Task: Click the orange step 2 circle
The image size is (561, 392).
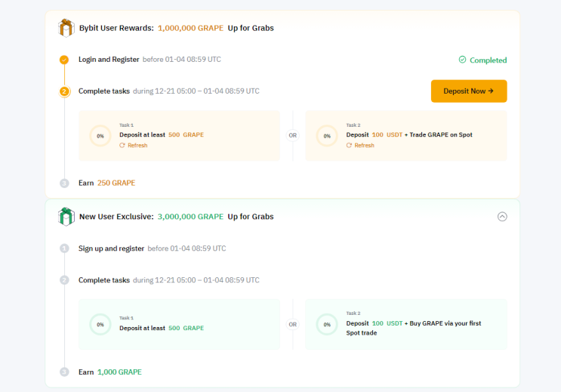Action: point(64,91)
